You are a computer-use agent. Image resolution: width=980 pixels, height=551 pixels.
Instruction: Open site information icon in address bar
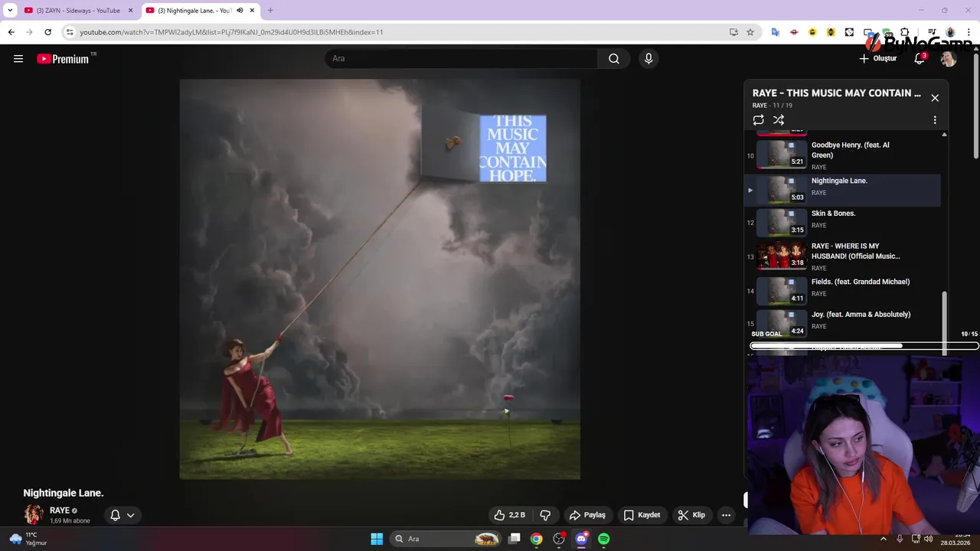70,32
